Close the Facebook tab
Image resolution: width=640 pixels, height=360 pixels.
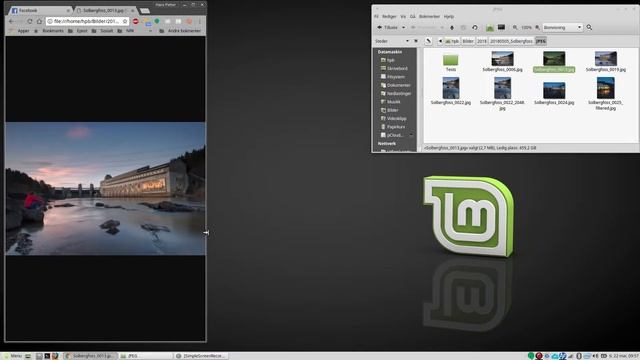pyautogui.click(x=68, y=10)
